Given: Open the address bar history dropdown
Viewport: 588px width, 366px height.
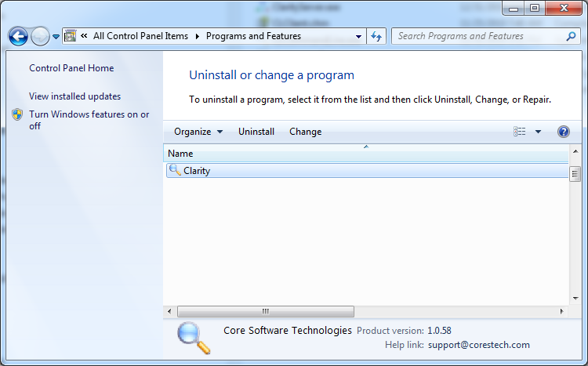Looking at the screenshot, I should tap(358, 36).
